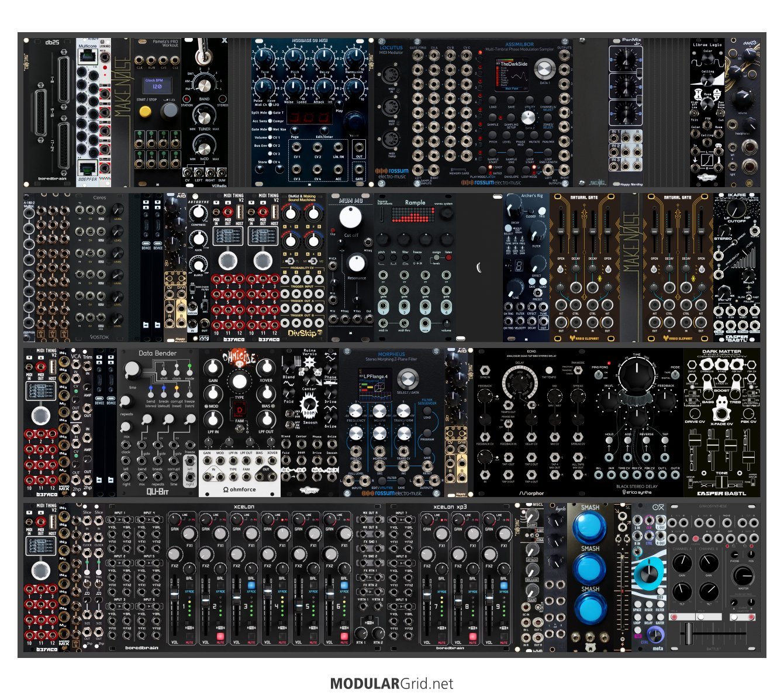
Task: Click the Harmonics knob on Modbase 09
Action: coord(353,58)
